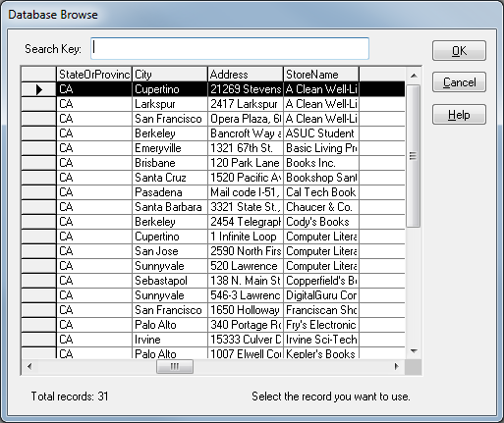Select the '520 Lawrence' address cell

click(246, 266)
